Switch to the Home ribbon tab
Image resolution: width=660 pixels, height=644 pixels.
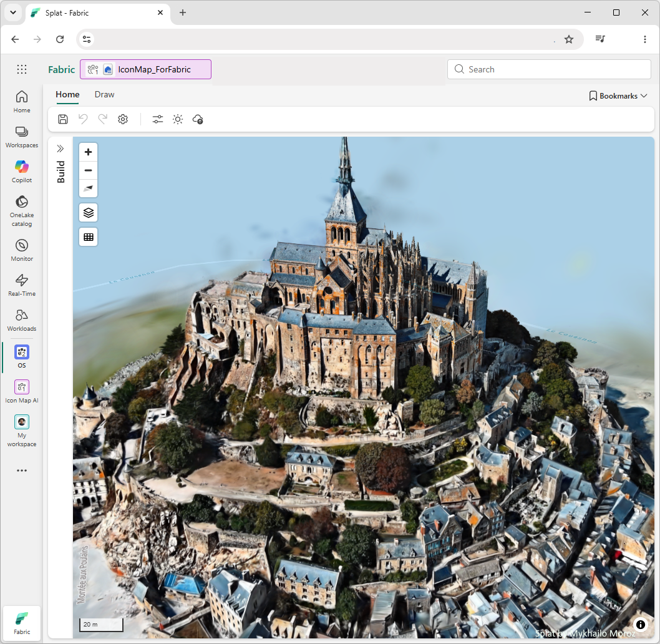pos(67,94)
